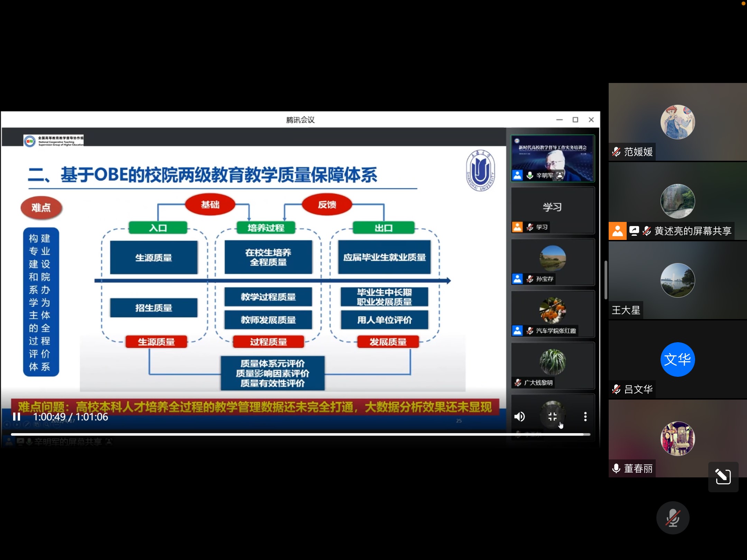
Task: Click the muted mic icon beside 范媛媛
Action: tap(616, 152)
